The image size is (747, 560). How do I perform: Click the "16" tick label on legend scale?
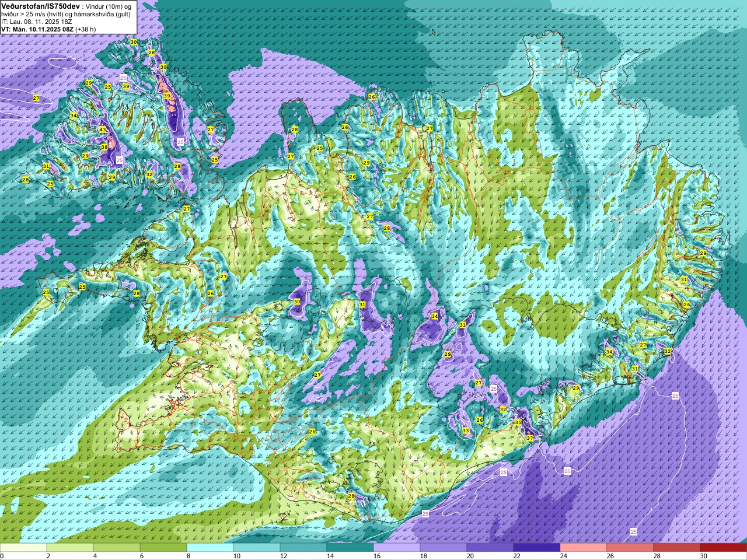click(x=377, y=556)
